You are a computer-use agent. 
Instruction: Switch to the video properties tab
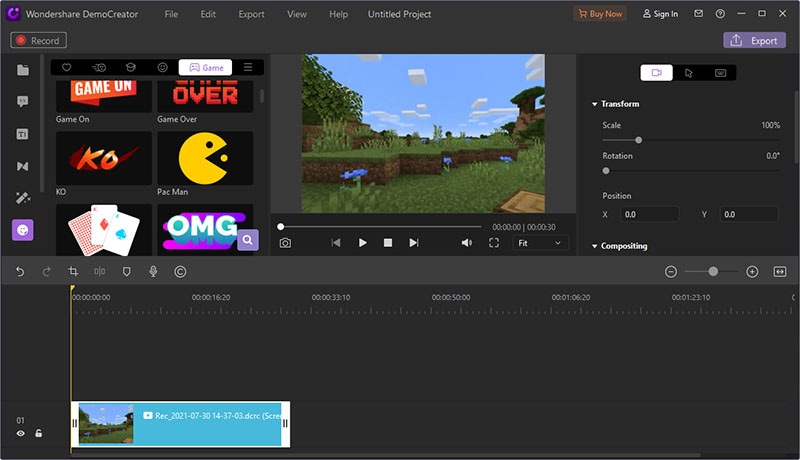tap(656, 72)
